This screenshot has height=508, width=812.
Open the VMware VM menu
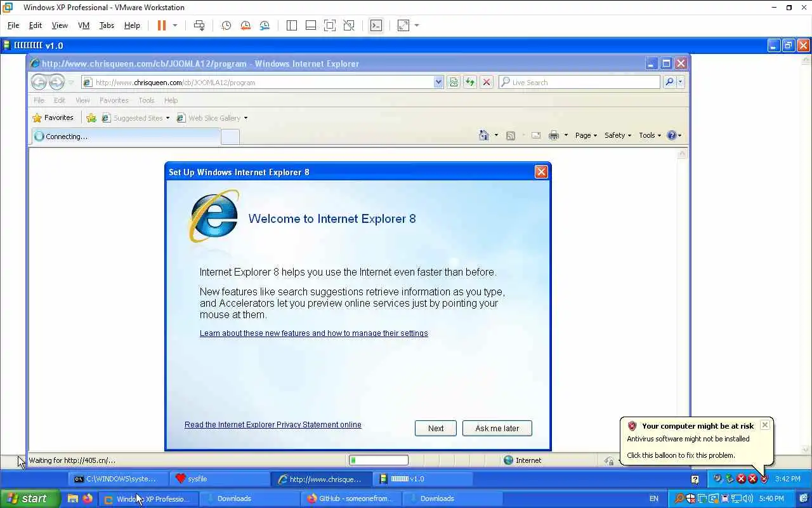pyautogui.click(x=84, y=25)
